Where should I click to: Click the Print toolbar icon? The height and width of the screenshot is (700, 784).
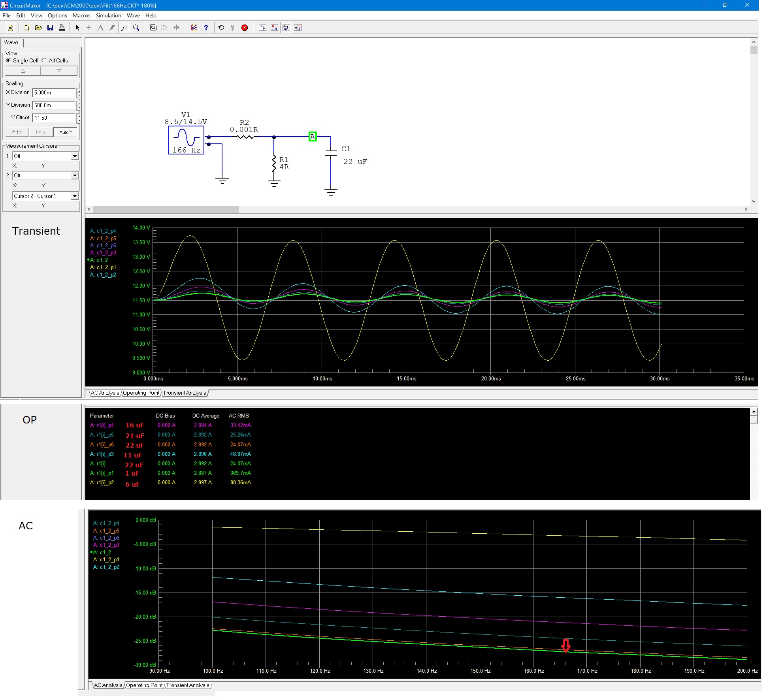(62, 28)
